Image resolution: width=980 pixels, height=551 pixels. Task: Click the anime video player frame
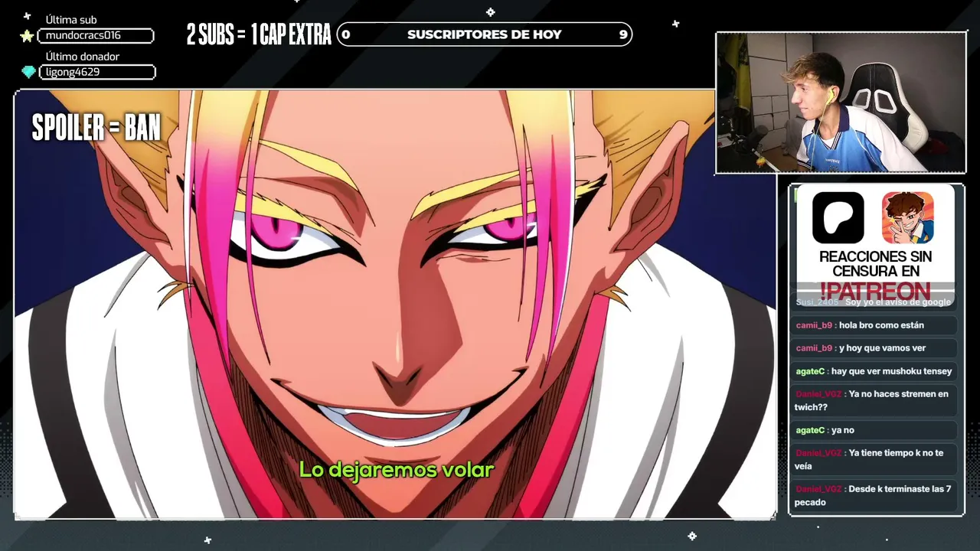click(x=395, y=305)
